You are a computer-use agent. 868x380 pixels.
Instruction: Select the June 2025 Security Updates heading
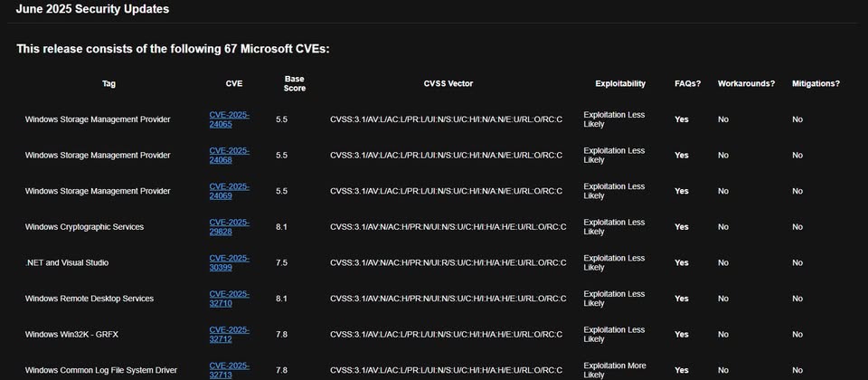[x=92, y=9]
